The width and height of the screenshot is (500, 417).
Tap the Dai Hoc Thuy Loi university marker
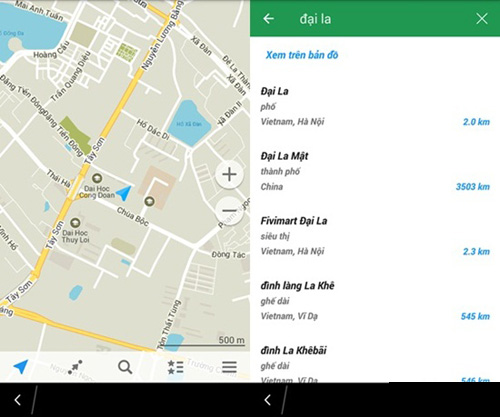pos(75,222)
